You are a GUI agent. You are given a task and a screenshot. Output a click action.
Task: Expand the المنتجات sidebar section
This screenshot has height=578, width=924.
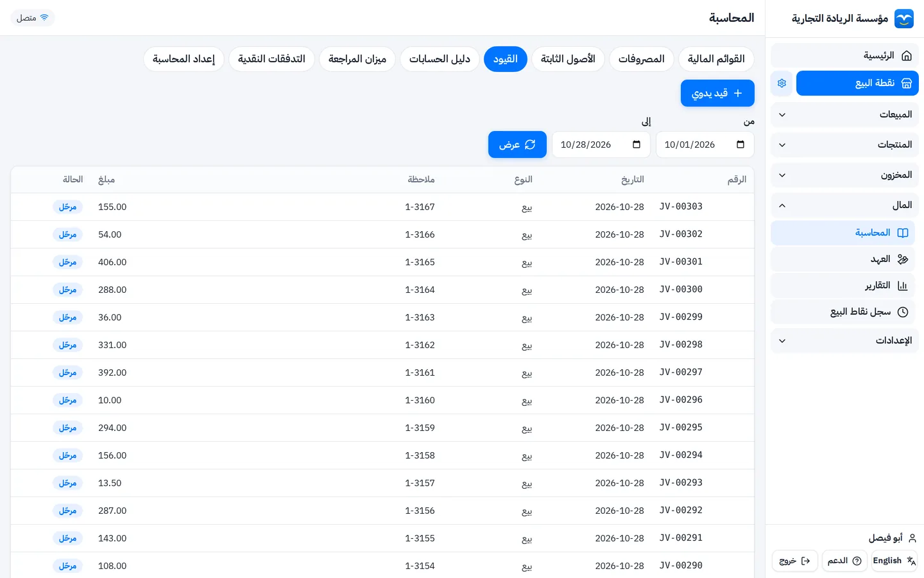[844, 145]
